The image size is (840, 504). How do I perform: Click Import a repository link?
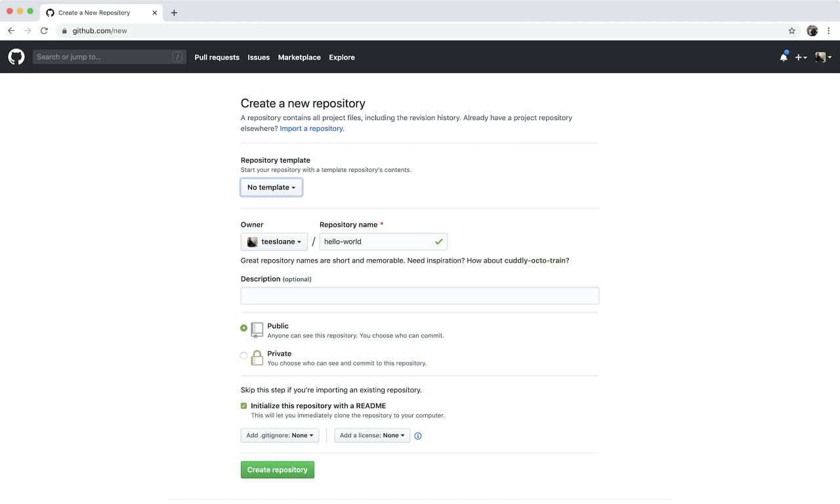tap(312, 129)
